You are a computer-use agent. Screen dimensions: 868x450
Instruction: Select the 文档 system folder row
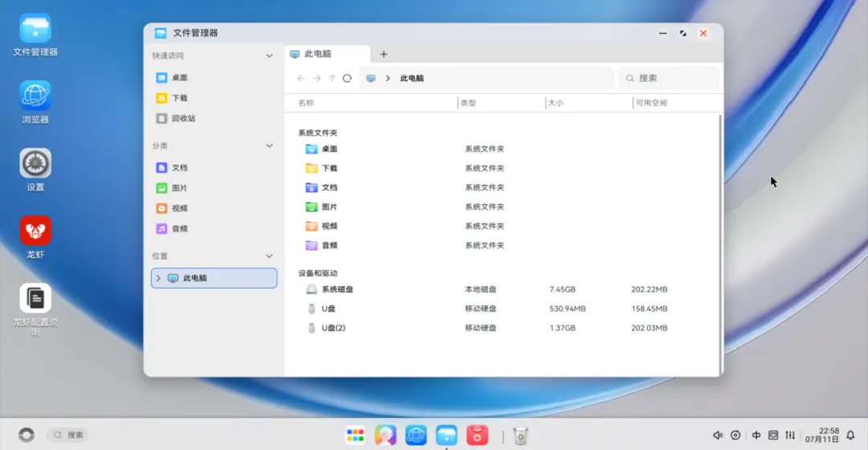click(x=504, y=188)
